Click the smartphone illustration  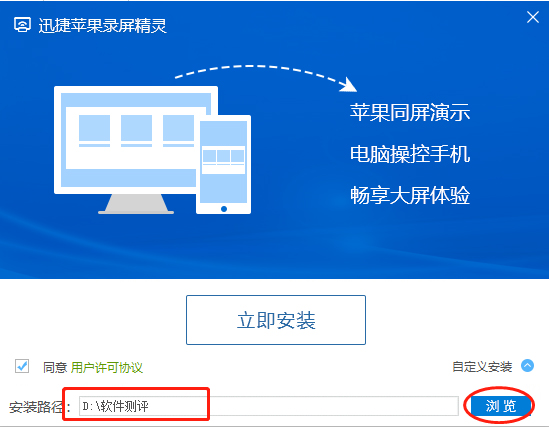coord(223,164)
